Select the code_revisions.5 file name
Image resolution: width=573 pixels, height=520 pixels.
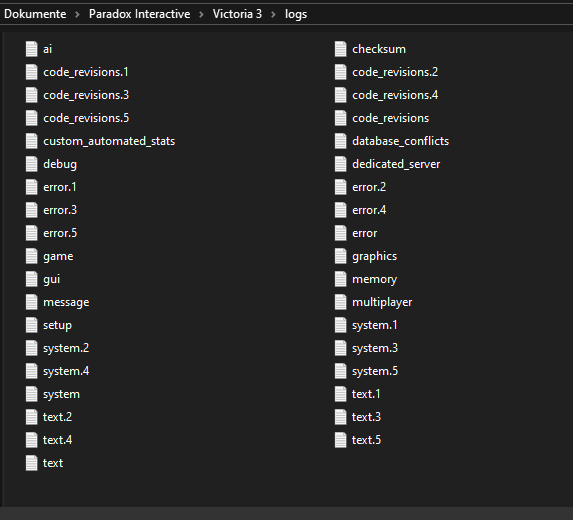86,118
